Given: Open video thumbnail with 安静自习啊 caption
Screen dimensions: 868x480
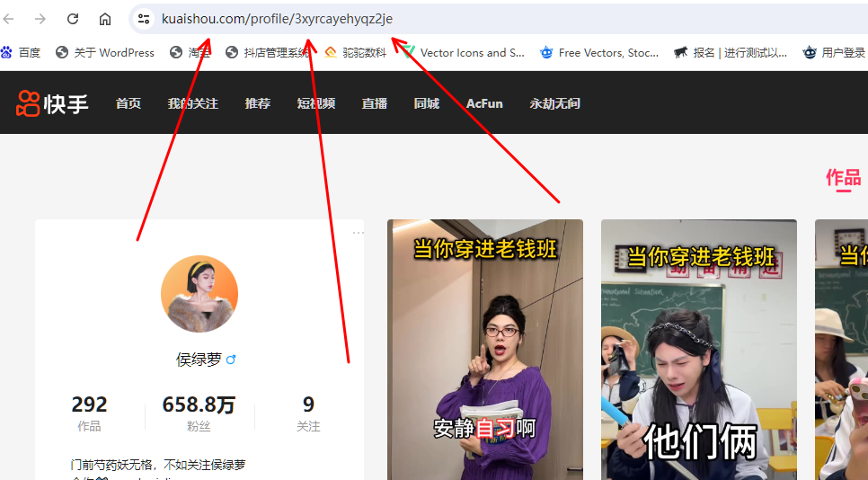Looking at the screenshot, I should (x=485, y=350).
